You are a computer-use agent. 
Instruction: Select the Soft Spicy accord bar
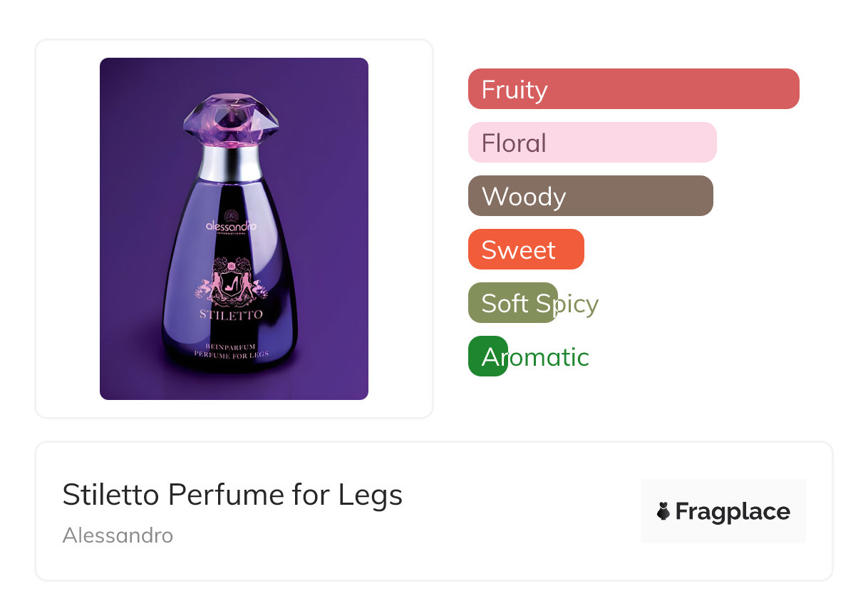click(513, 303)
